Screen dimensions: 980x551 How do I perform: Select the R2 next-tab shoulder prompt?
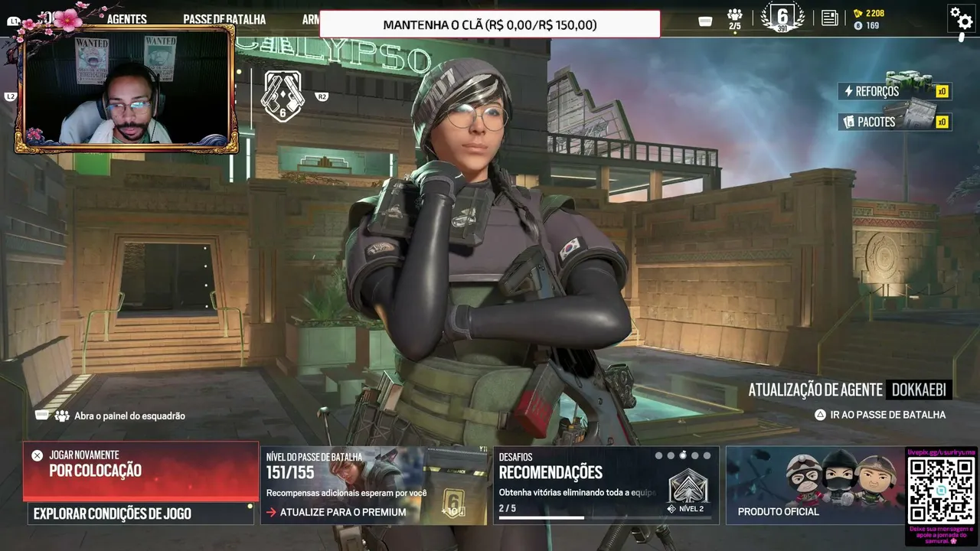click(x=322, y=97)
